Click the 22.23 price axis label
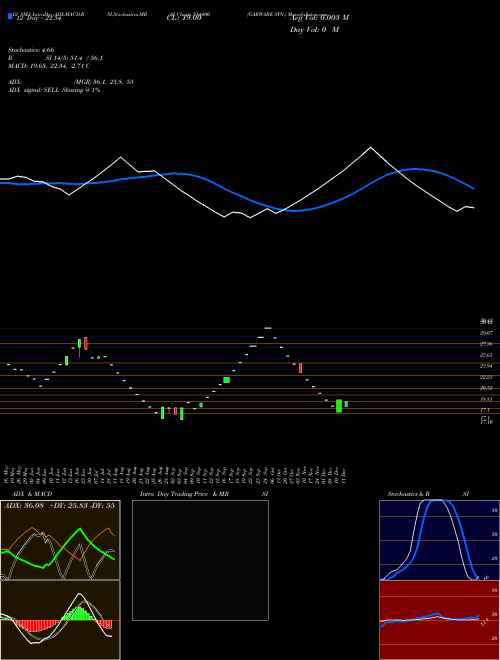Image resolution: width=500 pixels, height=660 pixels. tap(487, 377)
